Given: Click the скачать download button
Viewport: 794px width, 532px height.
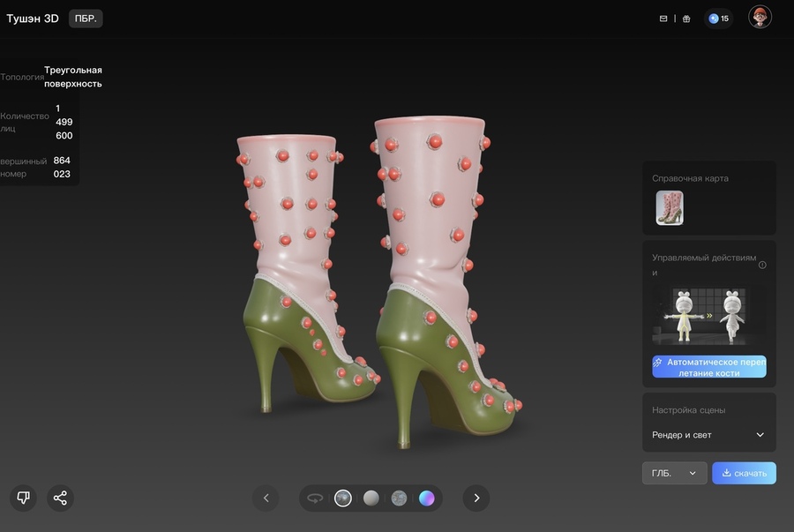Looking at the screenshot, I should click(744, 473).
